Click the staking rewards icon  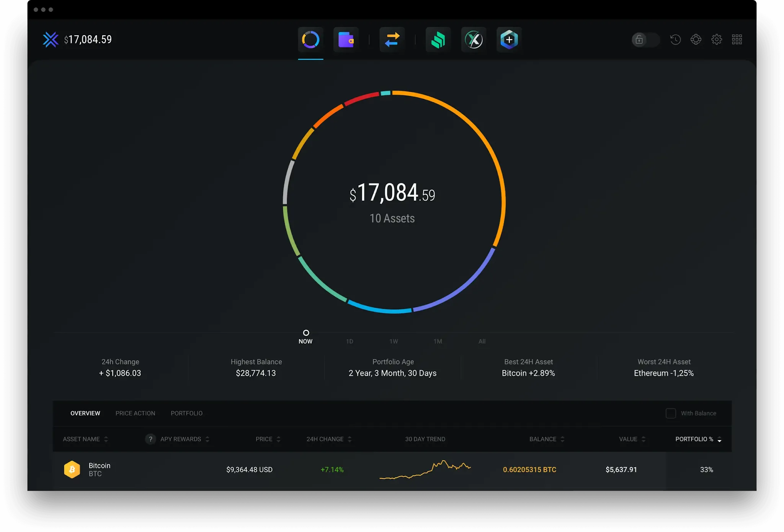coord(438,40)
